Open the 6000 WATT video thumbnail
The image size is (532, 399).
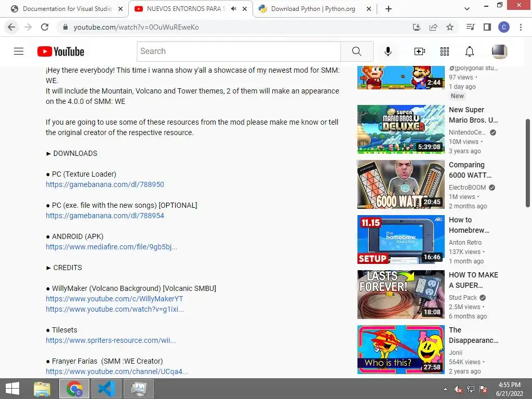pyautogui.click(x=401, y=184)
